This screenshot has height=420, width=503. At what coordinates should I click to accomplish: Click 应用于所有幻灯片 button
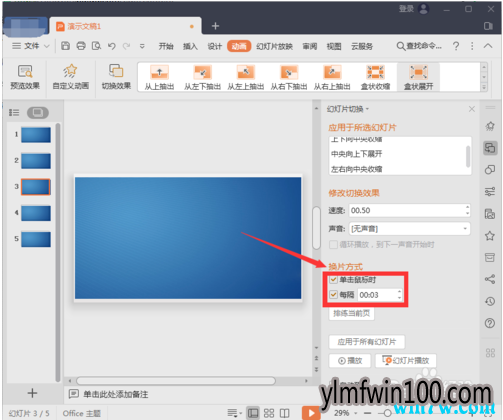point(367,342)
